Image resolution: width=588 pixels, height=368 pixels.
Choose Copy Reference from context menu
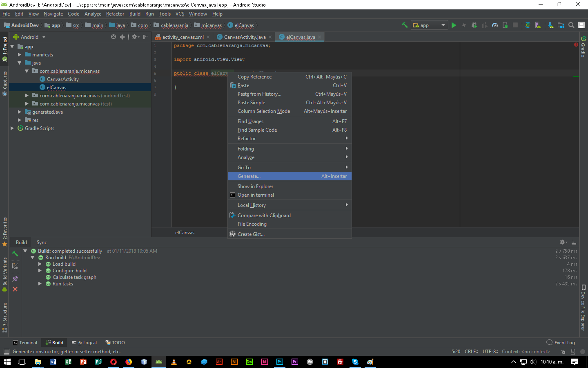point(290,77)
